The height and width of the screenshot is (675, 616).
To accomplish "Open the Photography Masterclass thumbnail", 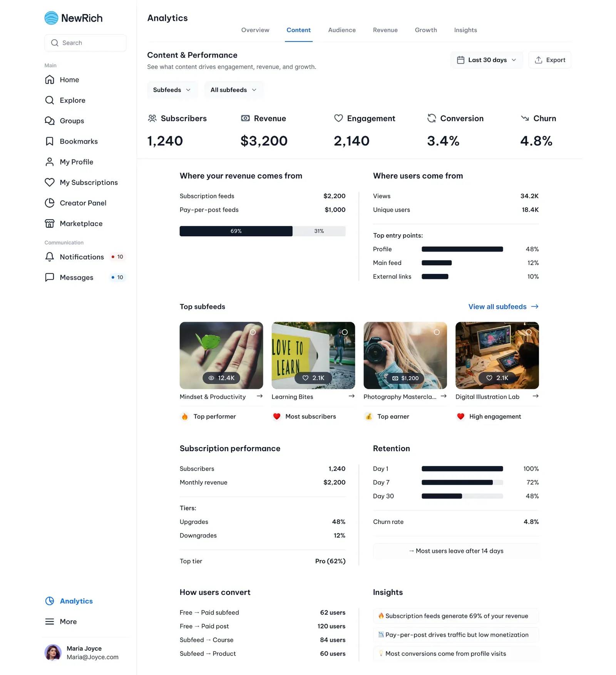I will coord(405,355).
